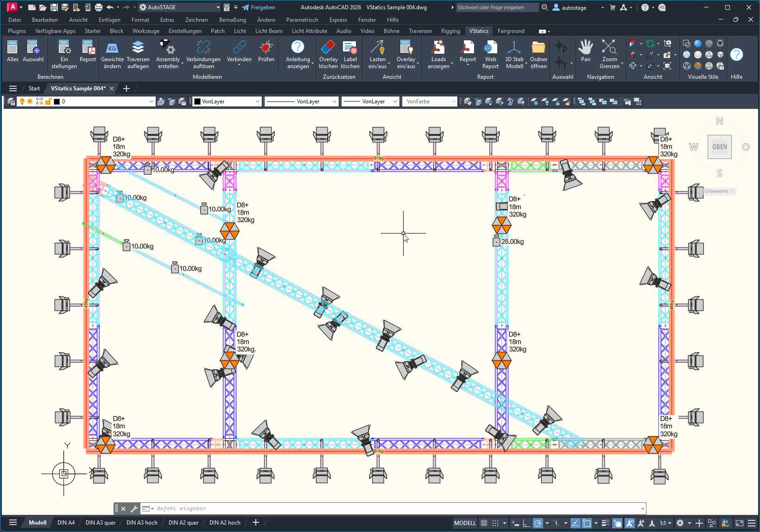
Task: Click the Freigeben share button
Action: point(259,7)
